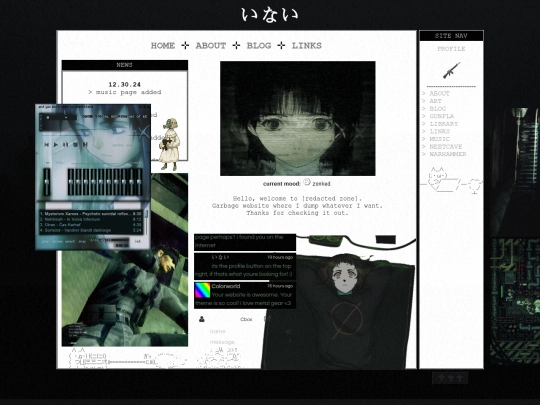Open GUNPLA in the Site Nav list
The width and height of the screenshot is (540, 405).
pos(442,116)
